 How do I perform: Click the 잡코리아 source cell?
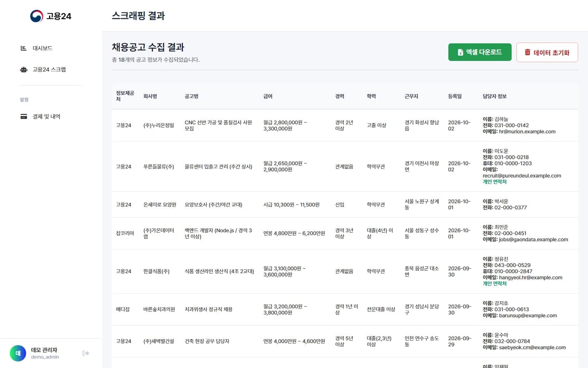coord(125,233)
